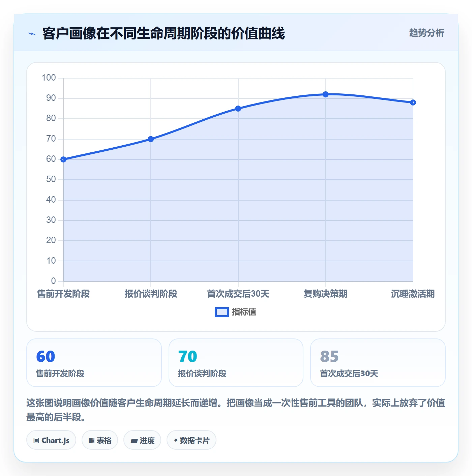
Task: Click the description paragraph starting 这张图说明
Action: (x=236, y=410)
